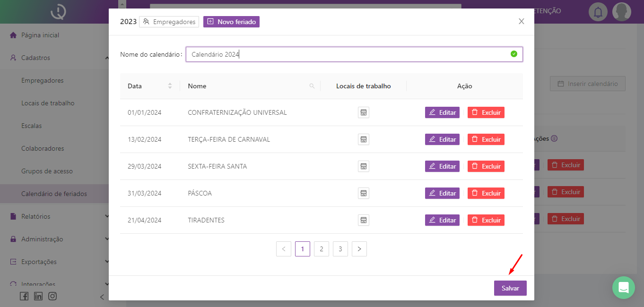Open the chat support bubble
Screen dimensions: 644x307
[x=623, y=287]
